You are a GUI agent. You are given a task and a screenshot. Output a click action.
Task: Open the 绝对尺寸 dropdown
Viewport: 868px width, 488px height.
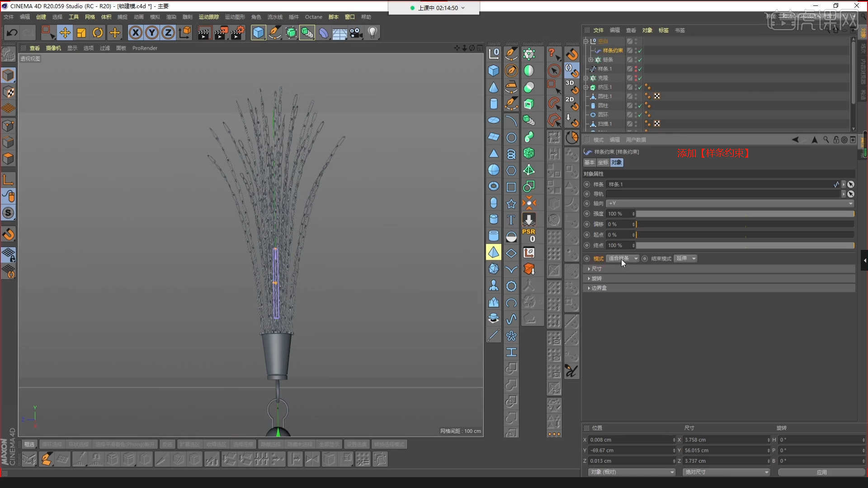tap(726, 472)
